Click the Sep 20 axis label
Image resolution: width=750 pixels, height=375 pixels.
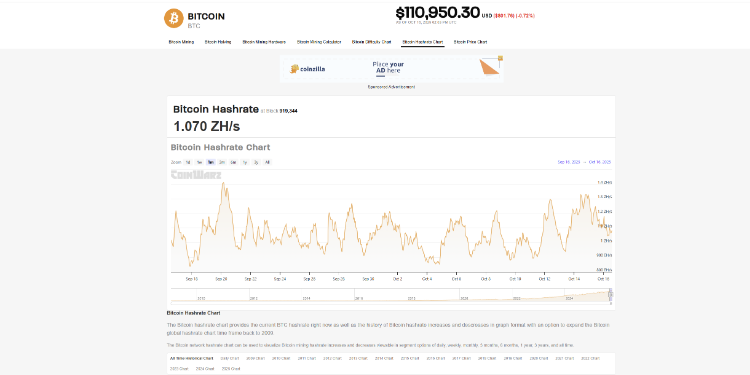point(221,278)
